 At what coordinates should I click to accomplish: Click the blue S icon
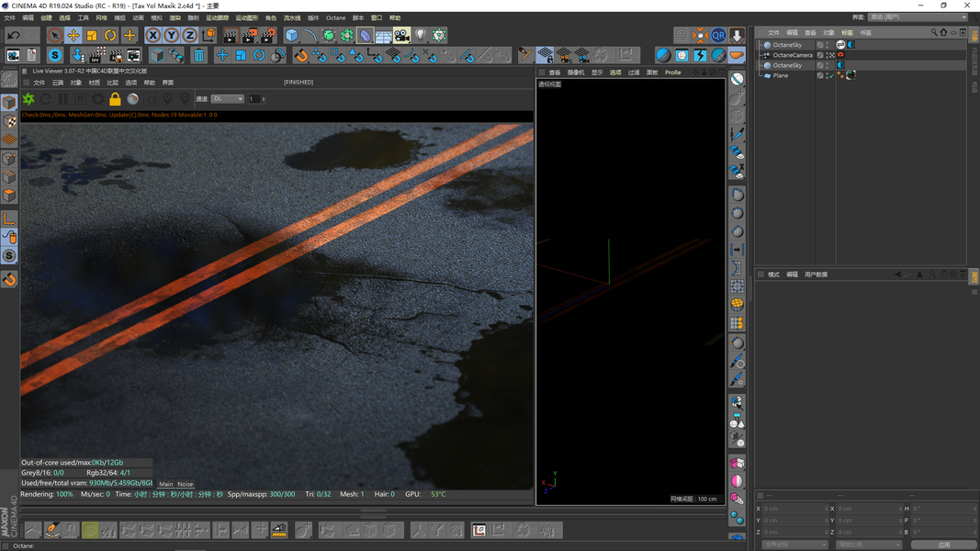tap(55, 56)
